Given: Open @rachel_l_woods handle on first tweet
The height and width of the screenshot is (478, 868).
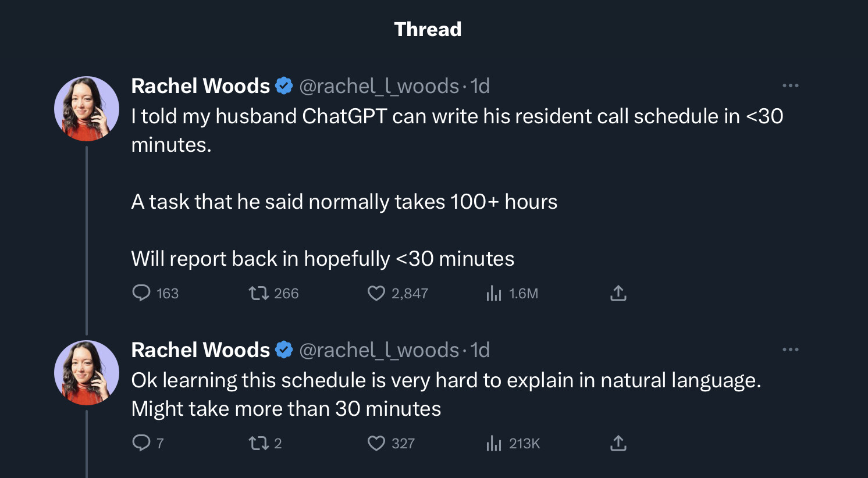Looking at the screenshot, I should pos(379,86).
